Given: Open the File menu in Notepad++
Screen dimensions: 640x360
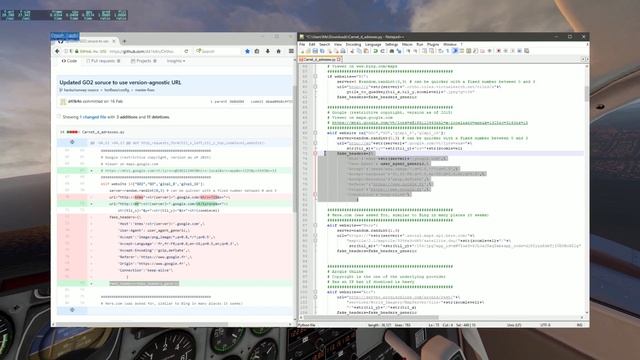Looking at the screenshot, I should 302,44.
